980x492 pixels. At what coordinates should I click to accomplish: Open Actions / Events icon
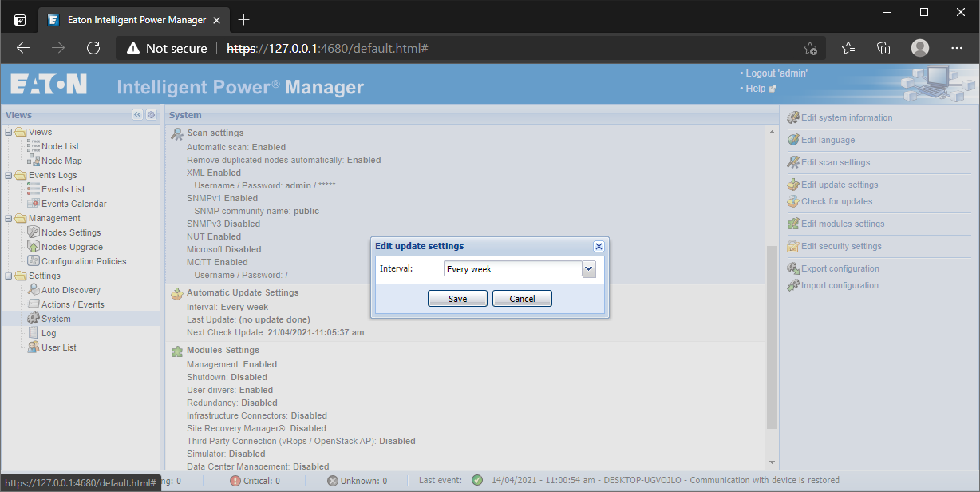(34, 304)
